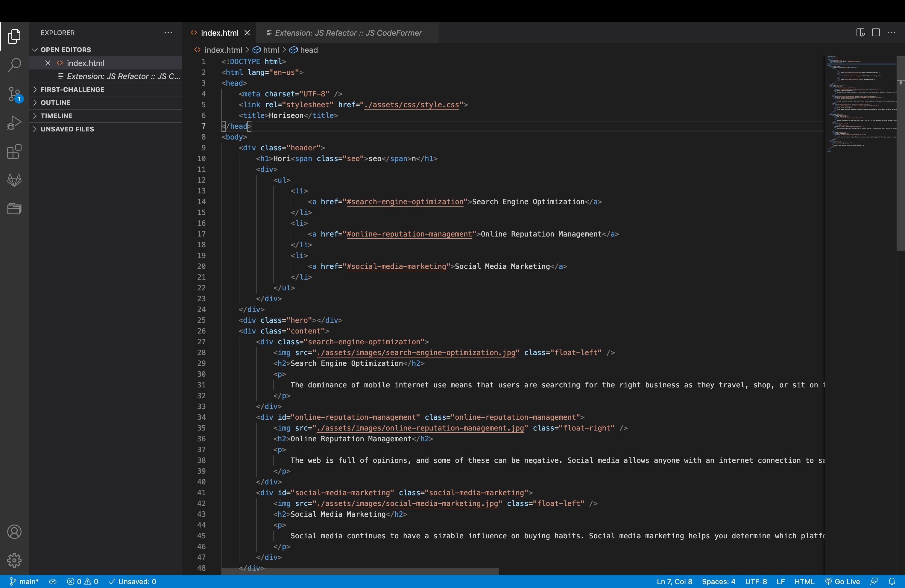Image resolution: width=905 pixels, height=588 pixels.
Task: Open the Manage settings gear
Action: click(x=14, y=560)
